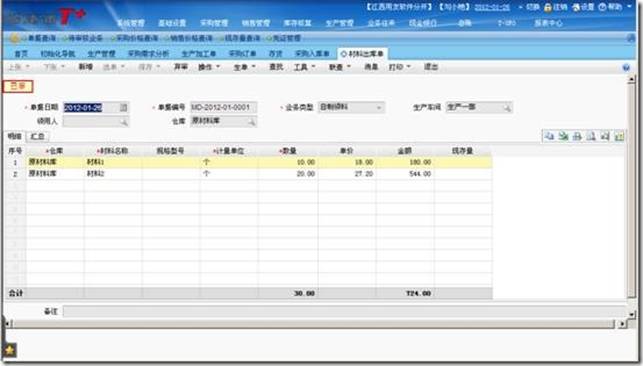
Task: Click yellow star icon at bottom left
Action: (x=10, y=350)
